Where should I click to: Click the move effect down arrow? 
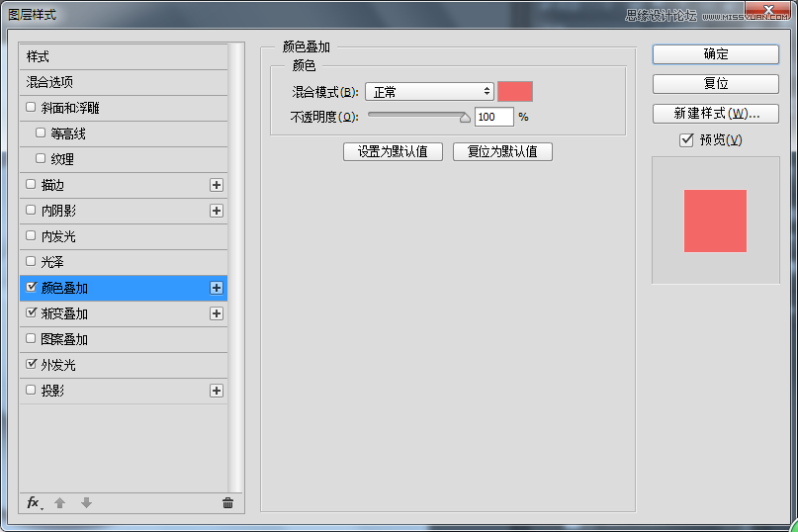click(x=86, y=503)
